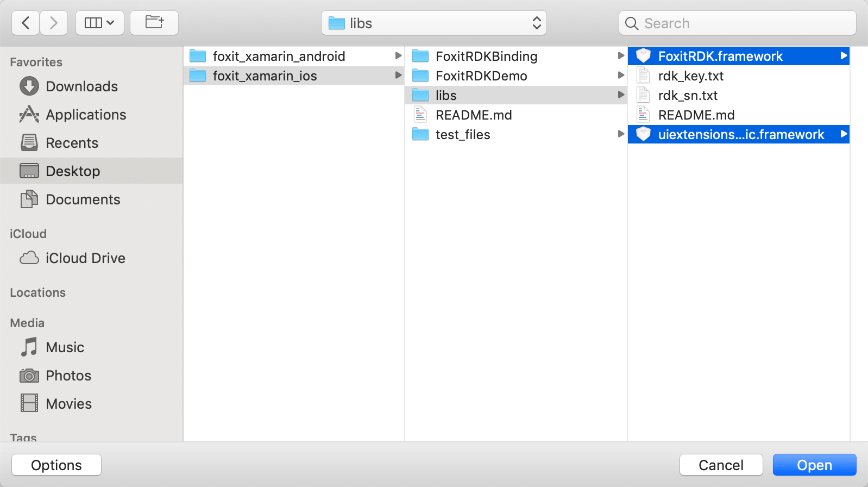This screenshot has height=487, width=868.
Task: Select Downloads in Favorites sidebar
Action: (x=91, y=86)
